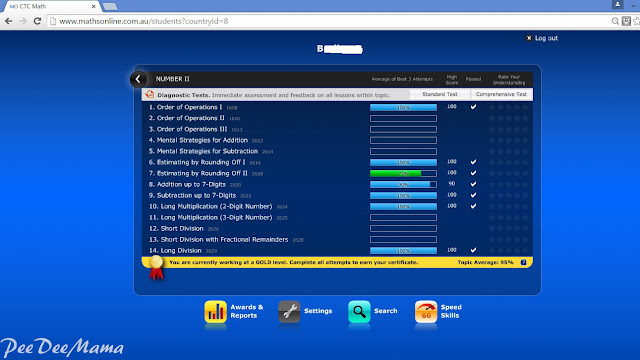Viewport: 640px width, 360px height.
Task: Click the passed checkmark for Long Division
Action: pos(473,250)
